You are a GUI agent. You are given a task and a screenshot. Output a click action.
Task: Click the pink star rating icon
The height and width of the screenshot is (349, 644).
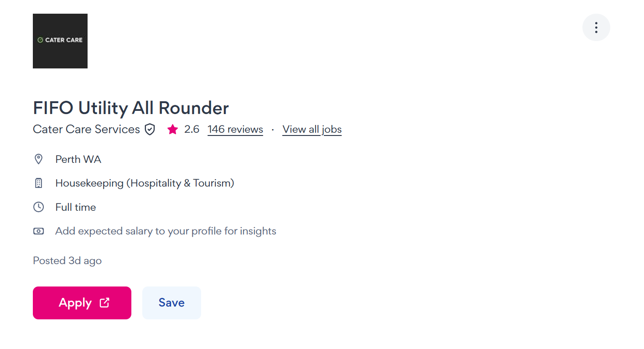point(172,130)
